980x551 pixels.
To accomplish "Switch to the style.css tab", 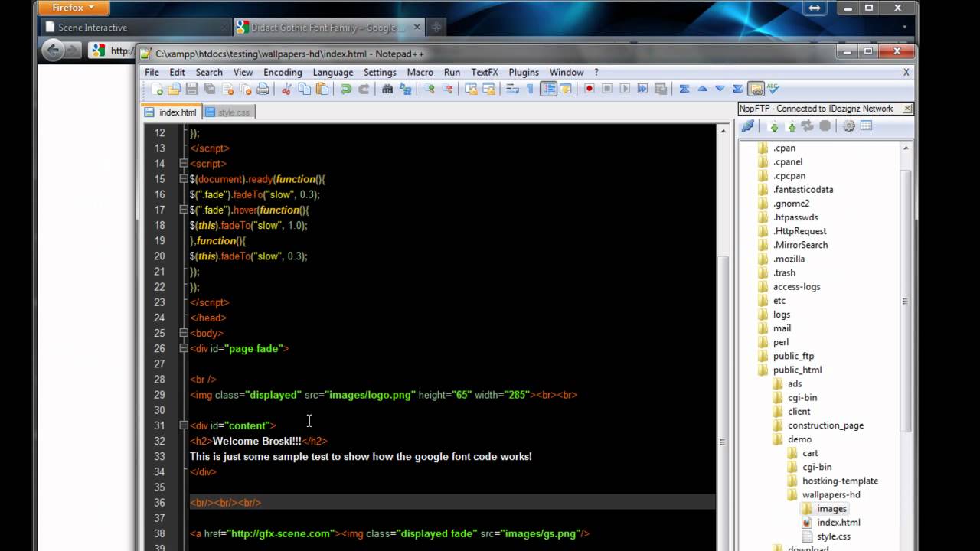I will pos(227,112).
